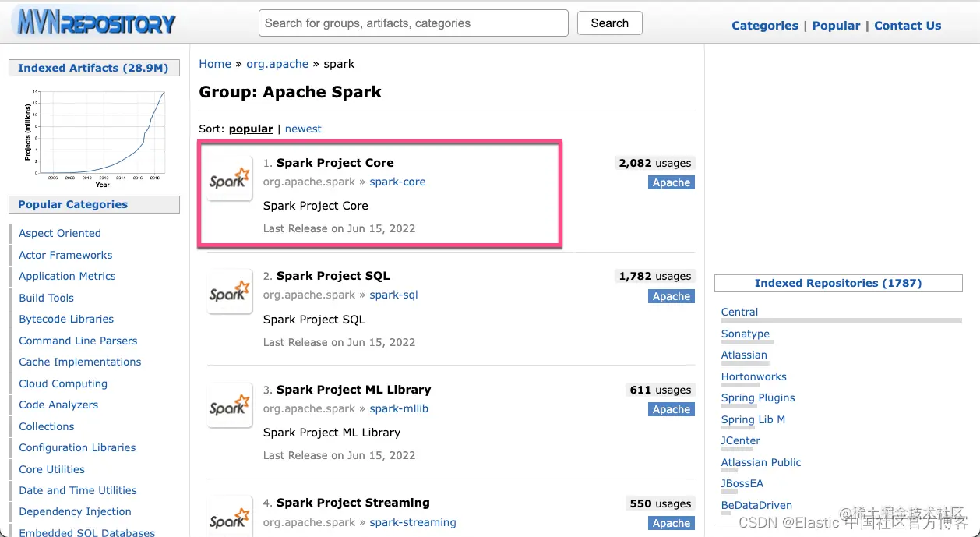Navigate to org.apache breadcrumb
The width and height of the screenshot is (980, 537).
tap(277, 64)
